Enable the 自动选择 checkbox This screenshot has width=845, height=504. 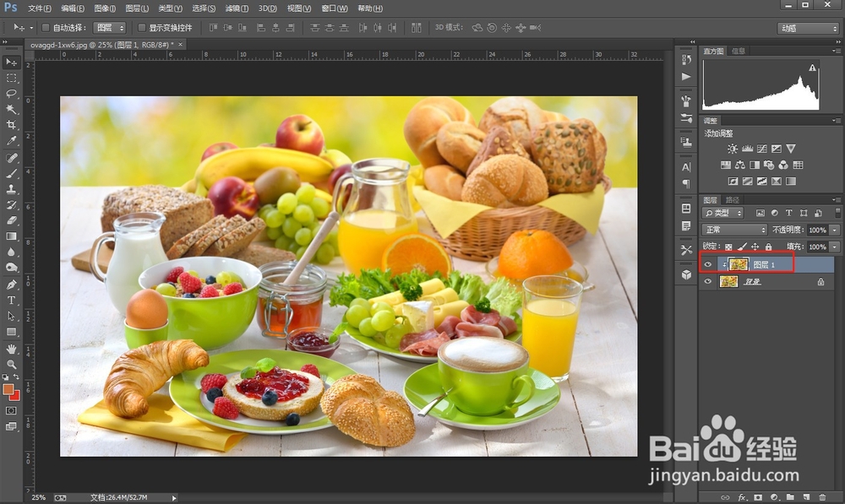(x=46, y=28)
